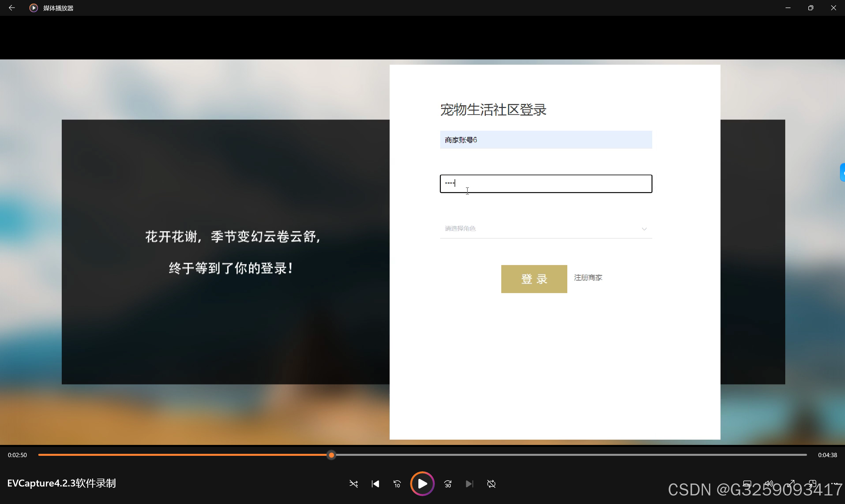
Task: Expand the 请选择角色 role dropdown
Action: 546,229
